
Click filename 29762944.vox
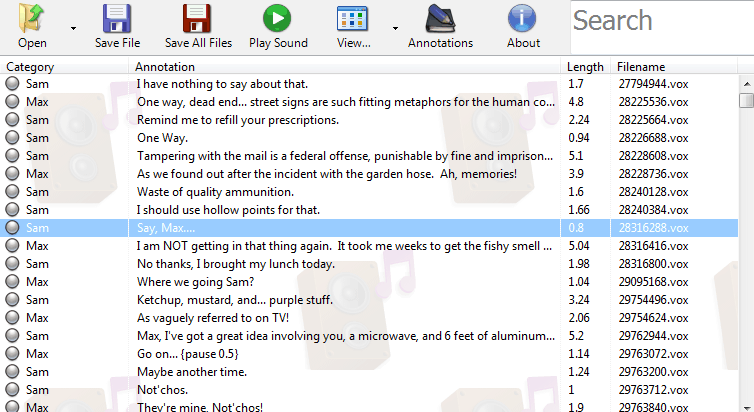[x=653, y=336]
